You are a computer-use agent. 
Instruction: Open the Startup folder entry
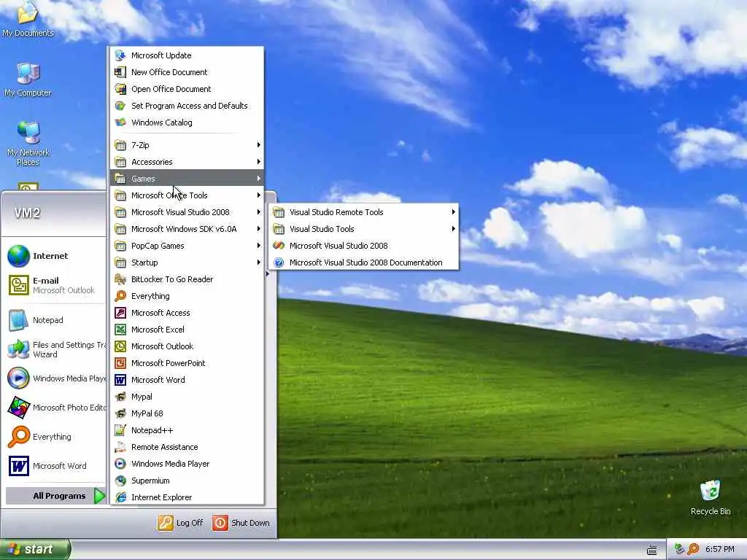click(x=187, y=262)
